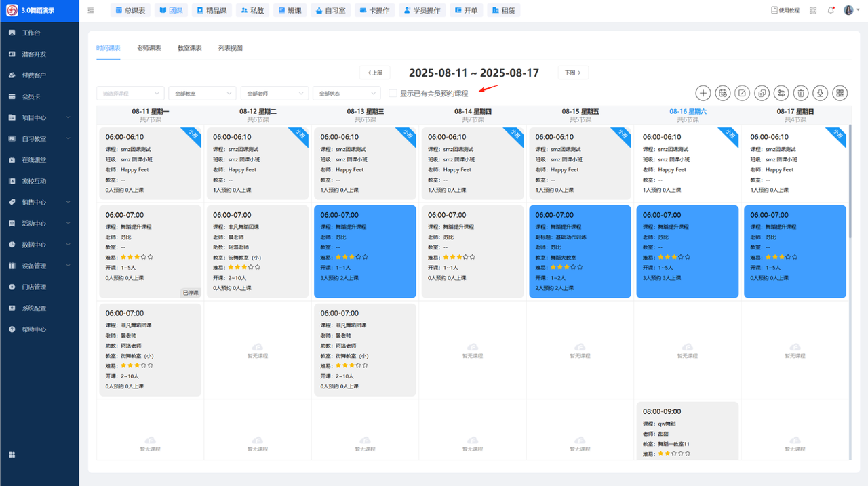Go to next week with 下周 button
This screenshot has height=486, width=868.
[573, 73]
